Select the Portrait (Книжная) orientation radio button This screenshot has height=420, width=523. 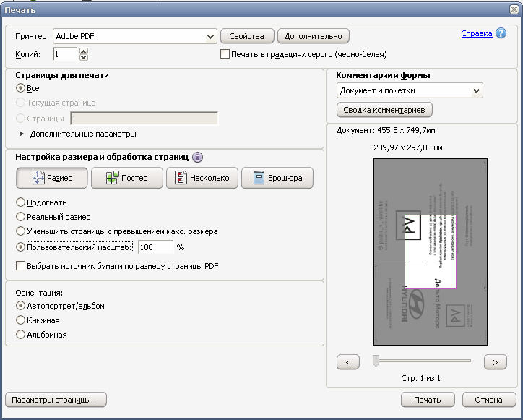click(x=20, y=320)
